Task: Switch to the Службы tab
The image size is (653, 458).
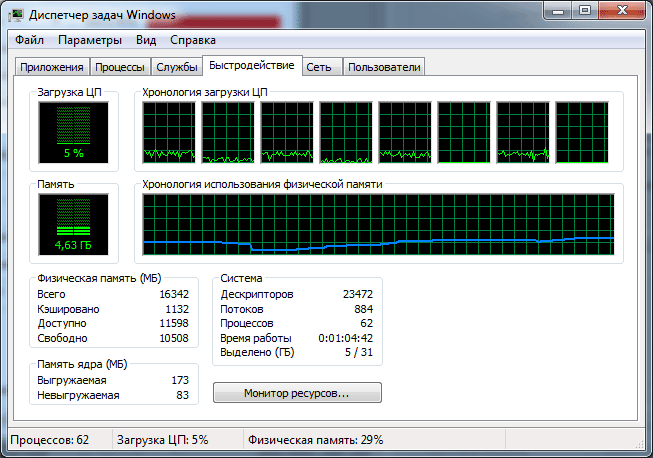Action: pyautogui.click(x=177, y=67)
